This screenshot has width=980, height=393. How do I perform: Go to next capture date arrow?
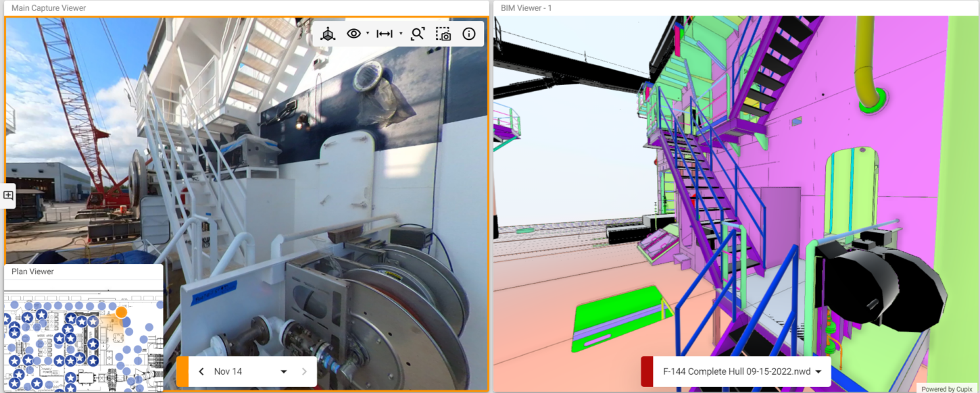(304, 371)
